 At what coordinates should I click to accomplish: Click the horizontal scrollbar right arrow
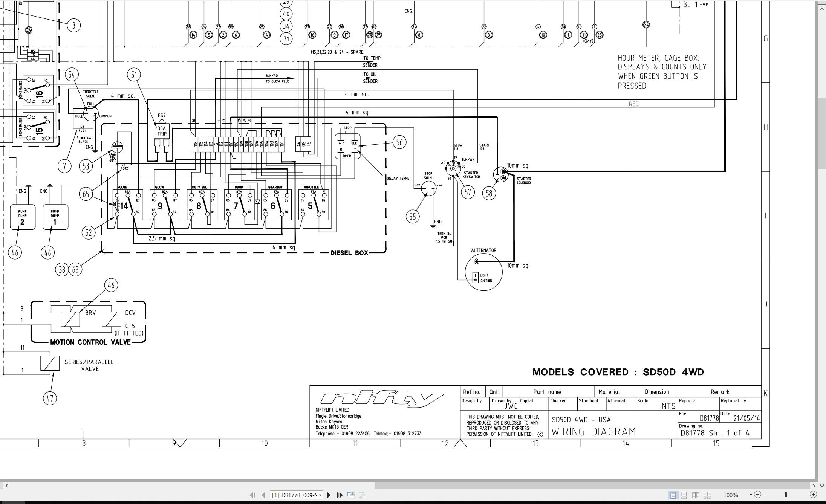(814, 486)
